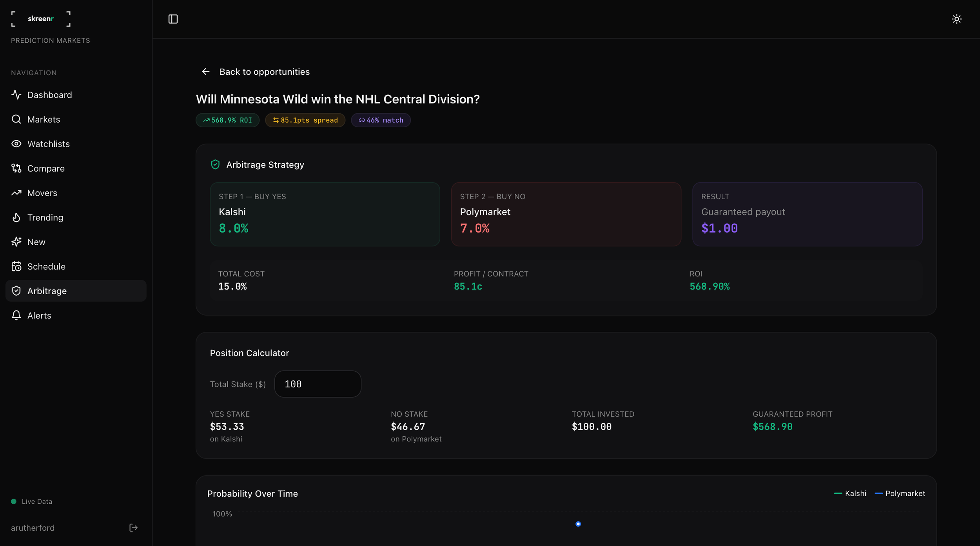Switch theme with the sun icon
980x546 pixels.
click(956, 19)
